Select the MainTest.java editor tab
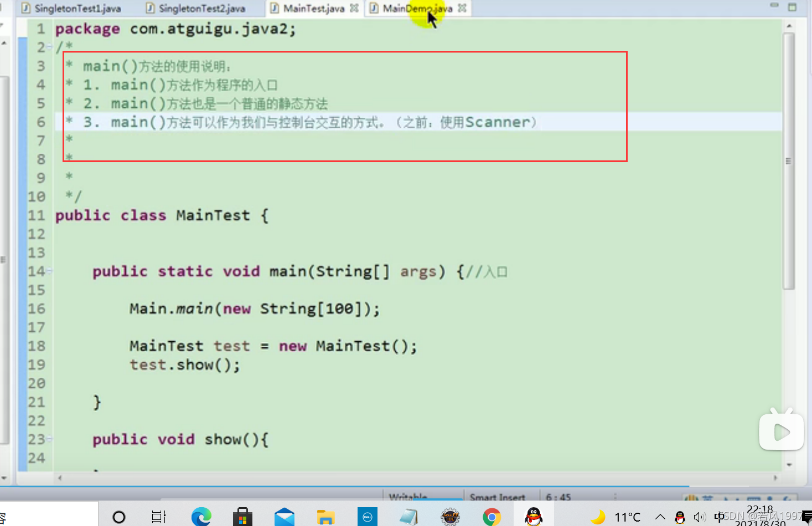The width and height of the screenshot is (812, 526). click(x=314, y=8)
